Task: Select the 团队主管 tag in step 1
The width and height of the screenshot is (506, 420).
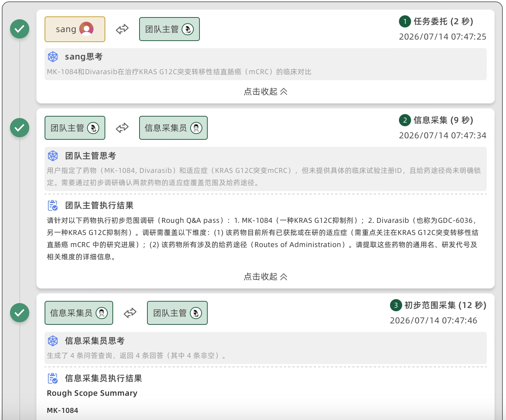Action: pyautogui.click(x=169, y=29)
